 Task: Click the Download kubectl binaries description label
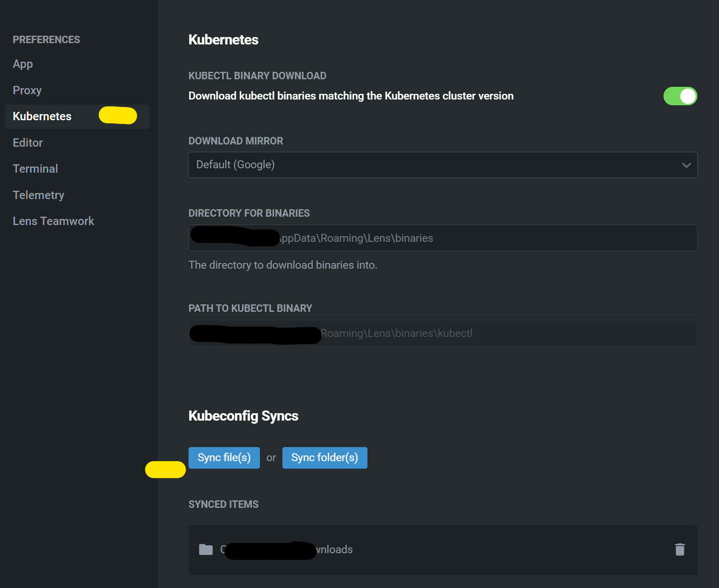tap(351, 96)
